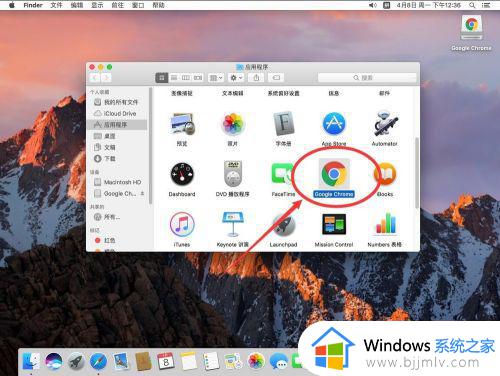Open the arrange-by dropdown in Finder toolbar

(x=216, y=78)
